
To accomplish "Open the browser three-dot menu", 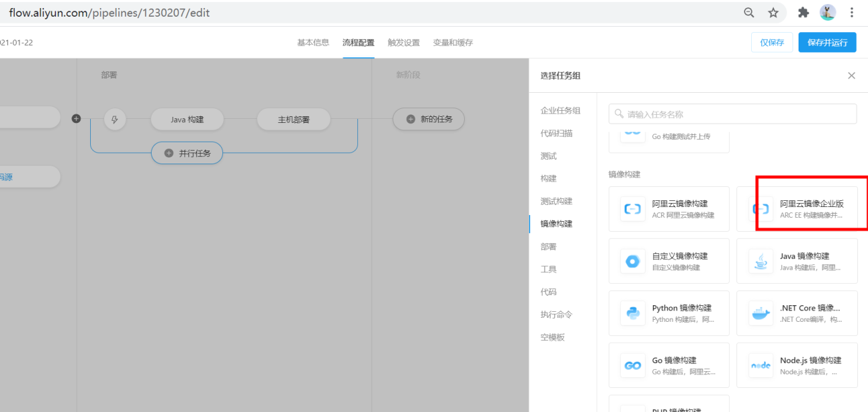I will pos(852,13).
